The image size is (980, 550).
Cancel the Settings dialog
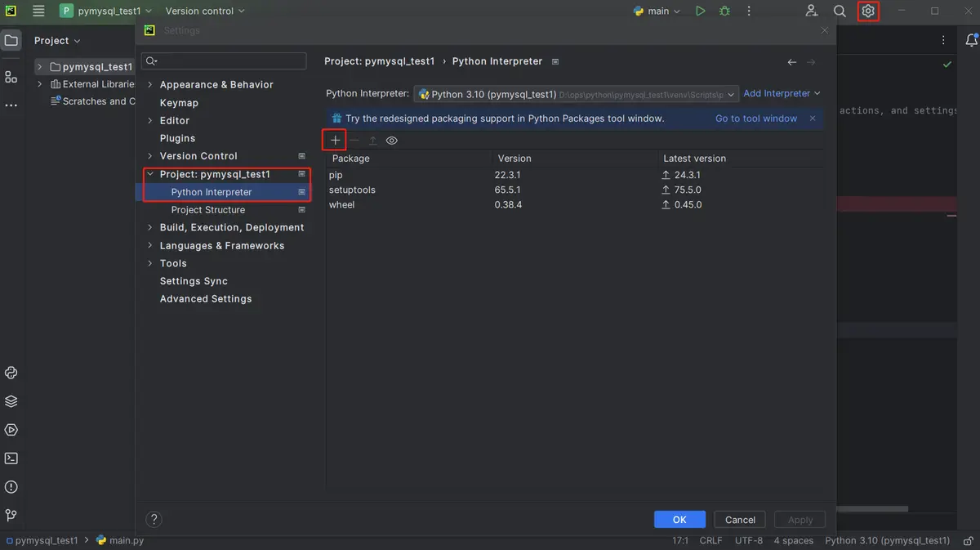(x=740, y=520)
